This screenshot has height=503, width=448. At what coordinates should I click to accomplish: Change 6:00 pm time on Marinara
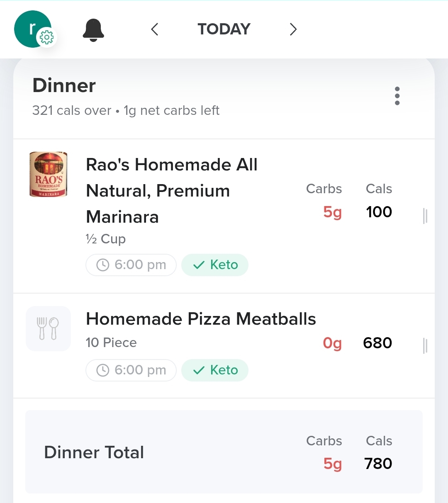click(131, 265)
